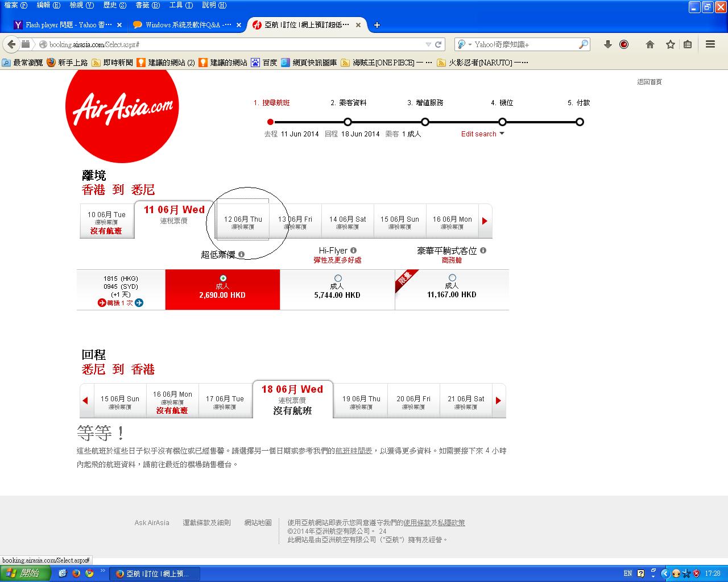Viewport: 728px width, 582px height.
Task: Click 返回首頁 link
Action: point(650,82)
